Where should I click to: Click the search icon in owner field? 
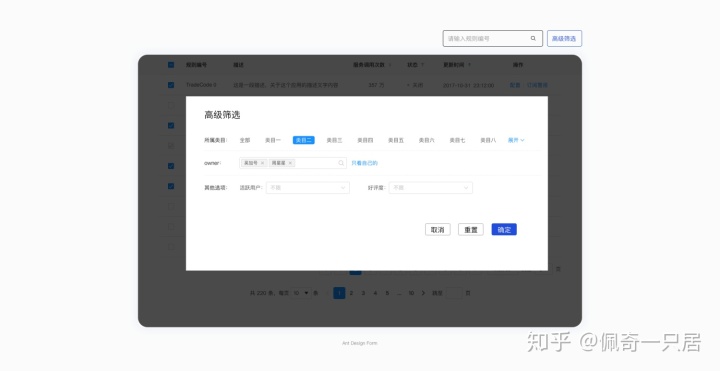click(341, 163)
